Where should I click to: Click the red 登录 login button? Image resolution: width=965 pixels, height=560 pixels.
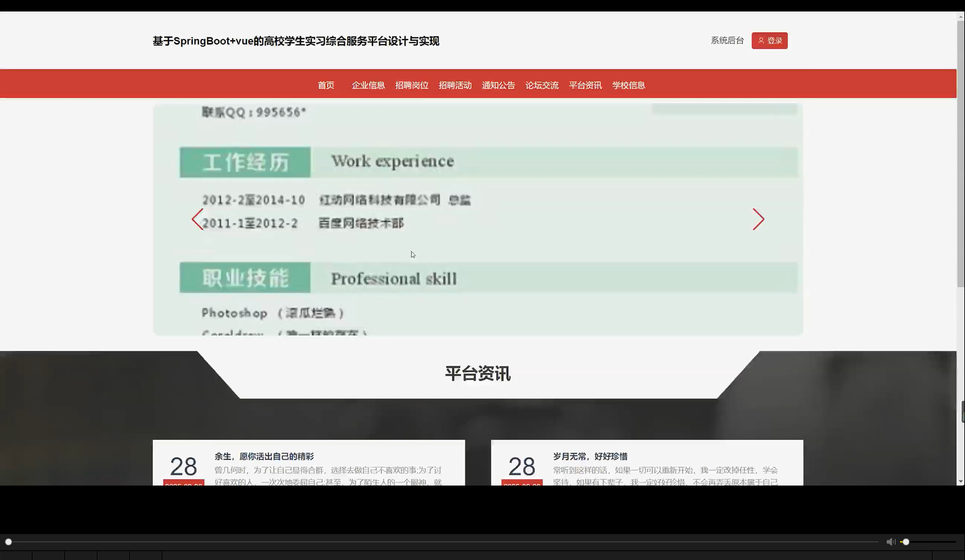769,41
